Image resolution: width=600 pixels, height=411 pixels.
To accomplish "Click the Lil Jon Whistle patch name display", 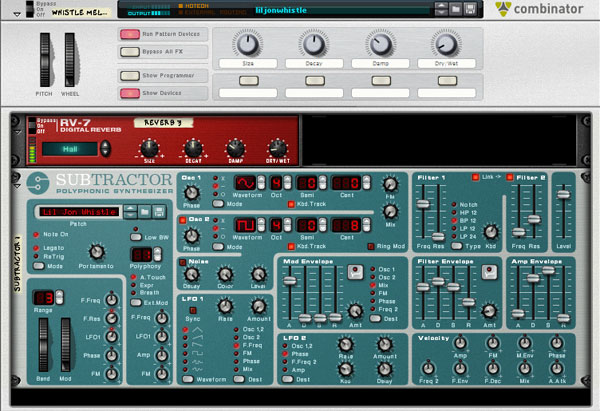I will (79, 212).
